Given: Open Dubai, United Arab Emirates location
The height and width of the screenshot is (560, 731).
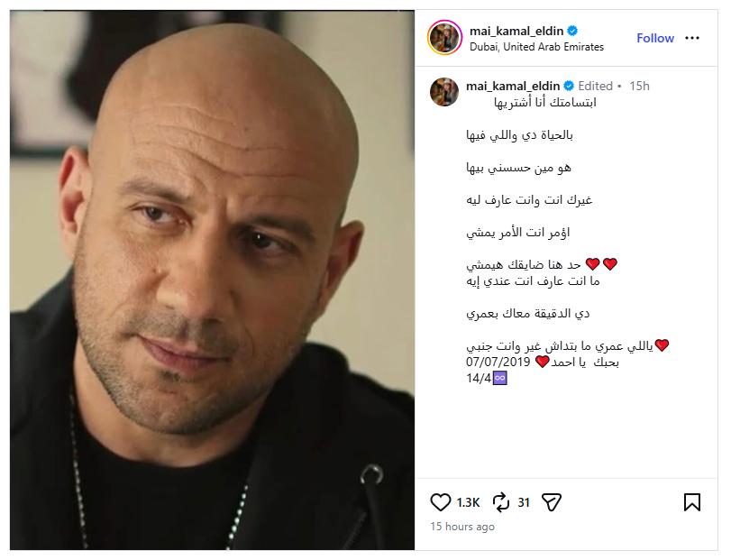Looking at the screenshot, I should click(536, 47).
